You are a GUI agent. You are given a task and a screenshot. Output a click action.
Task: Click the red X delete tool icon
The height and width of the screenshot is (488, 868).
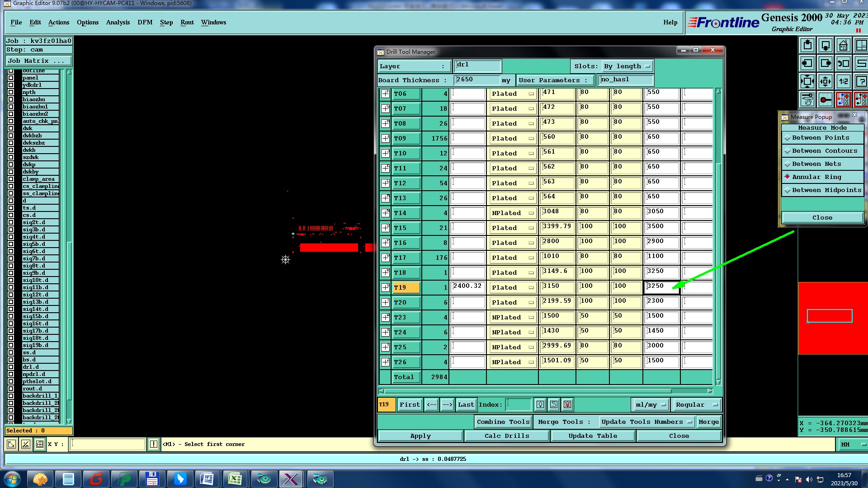pyautogui.click(x=567, y=405)
